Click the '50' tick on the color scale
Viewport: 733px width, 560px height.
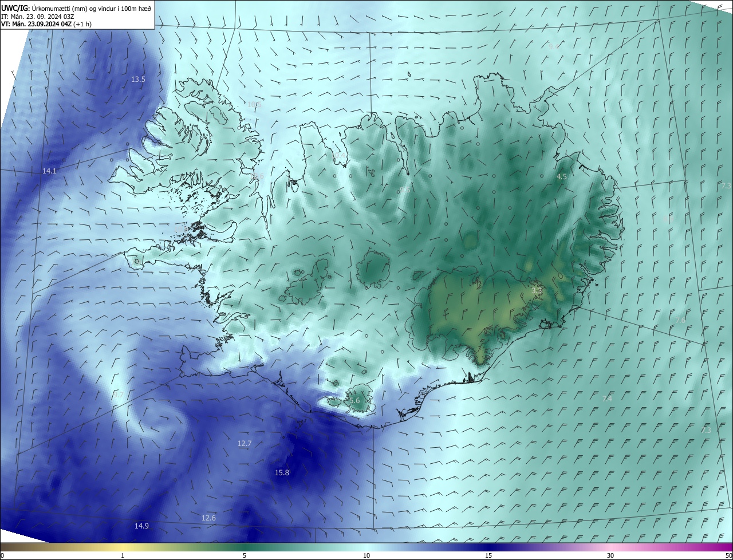(x=728, y=556)
